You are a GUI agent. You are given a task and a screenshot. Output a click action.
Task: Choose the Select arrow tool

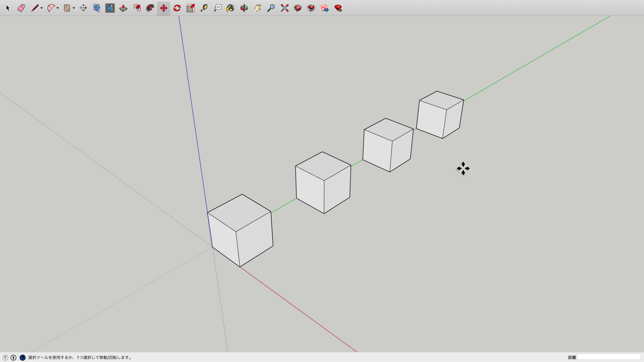click(x=8, y=8)
